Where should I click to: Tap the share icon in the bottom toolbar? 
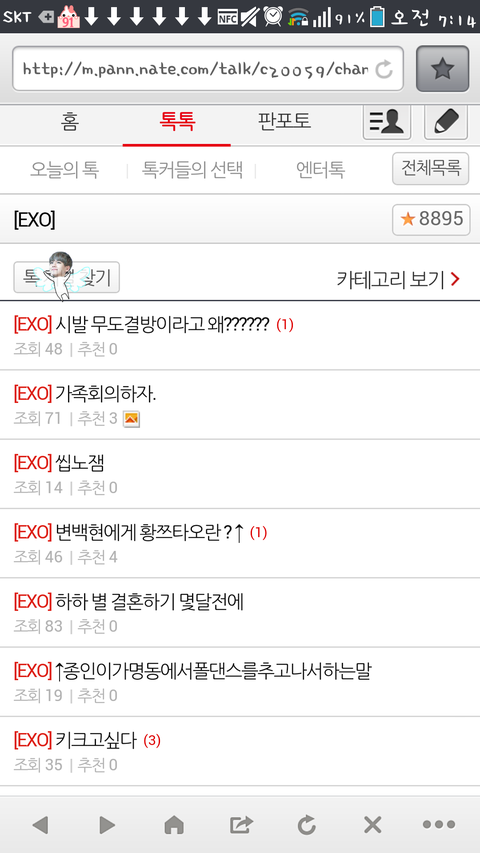(x=241, y=825)
